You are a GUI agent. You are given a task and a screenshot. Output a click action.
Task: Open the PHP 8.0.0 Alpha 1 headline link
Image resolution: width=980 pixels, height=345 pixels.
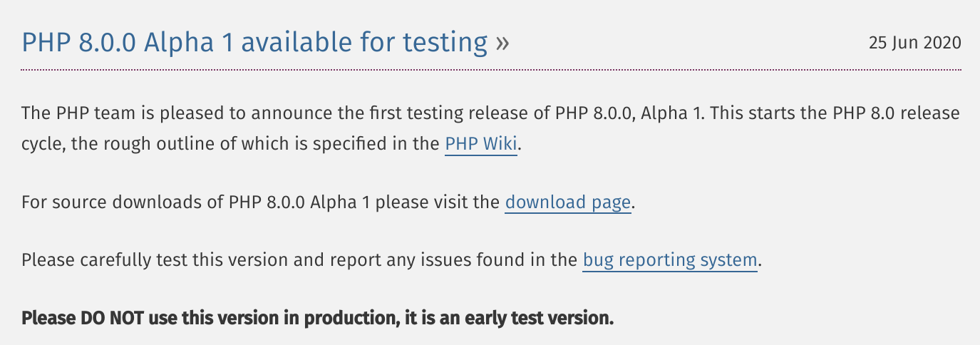[x=254, y=43]
